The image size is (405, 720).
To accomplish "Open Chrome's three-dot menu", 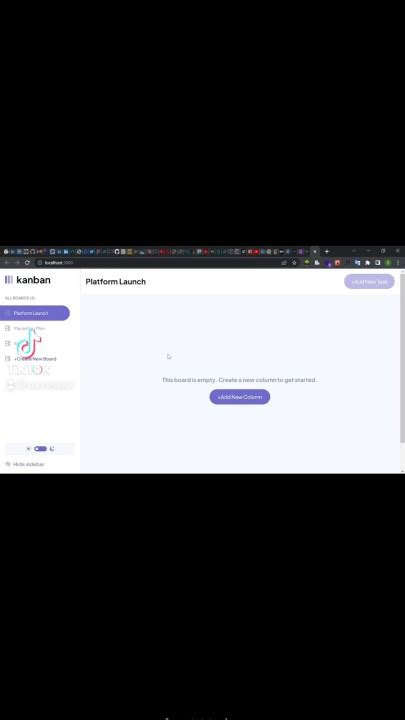I will click(398, 263).
